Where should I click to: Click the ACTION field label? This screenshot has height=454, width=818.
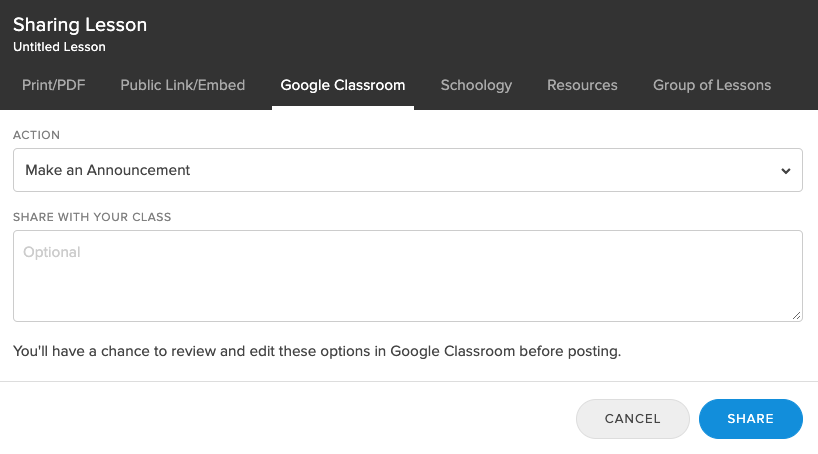coord(37,135)
